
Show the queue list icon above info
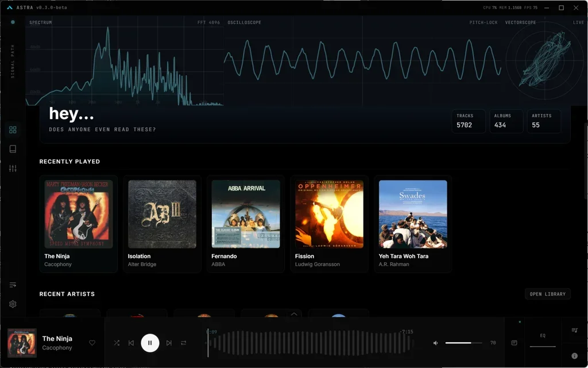click(575, 330)
